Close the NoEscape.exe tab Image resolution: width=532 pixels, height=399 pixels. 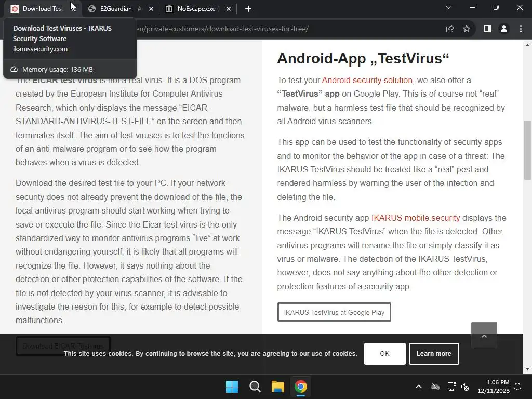(229, 9)
